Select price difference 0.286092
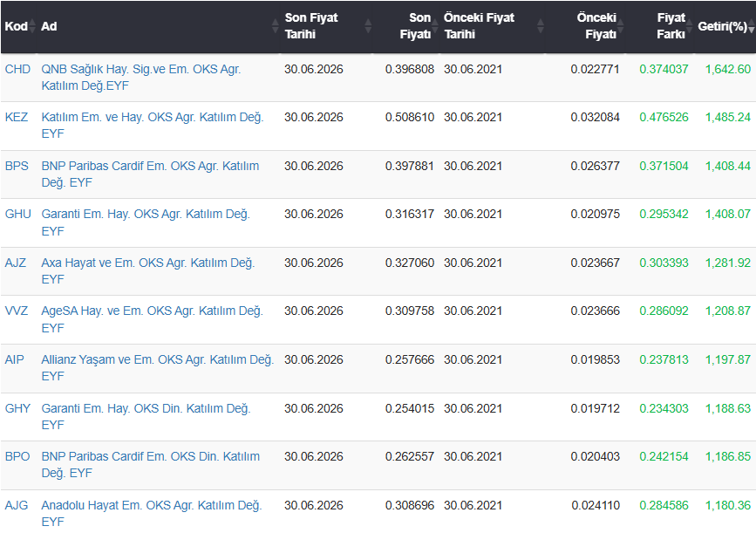Screen dimensions: 756x533 point(664,311)
